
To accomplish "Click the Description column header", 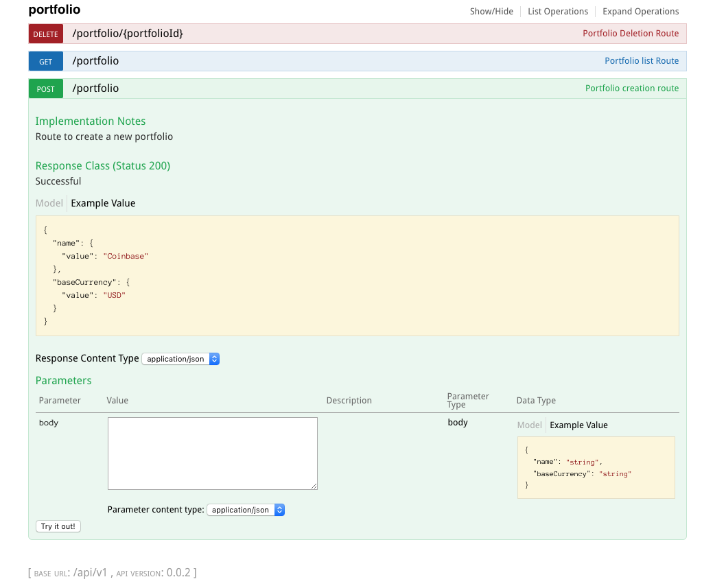I will (x=349, y=401).
